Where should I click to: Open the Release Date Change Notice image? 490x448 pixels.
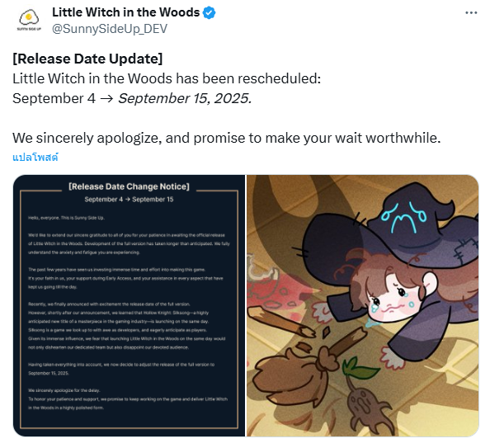point(129,305)
